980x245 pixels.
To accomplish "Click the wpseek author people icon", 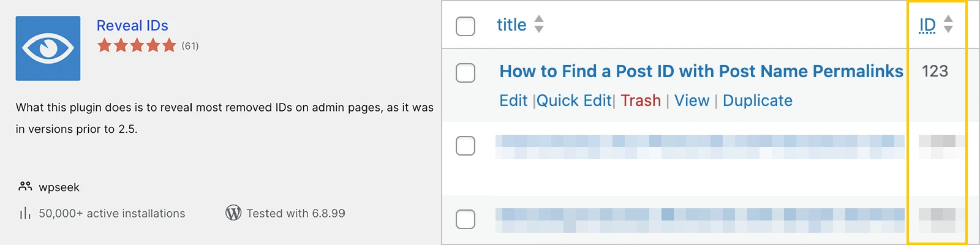I will pos(25,186).
